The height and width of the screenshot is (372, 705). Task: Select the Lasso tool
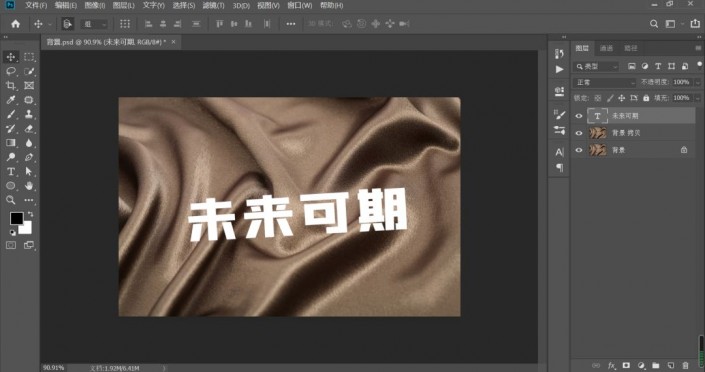(x=11, y=71)
